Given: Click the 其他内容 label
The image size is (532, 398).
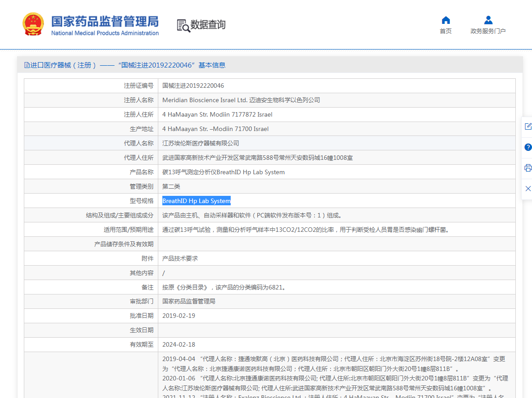Looking at the screenshot, I should (142, 273).
